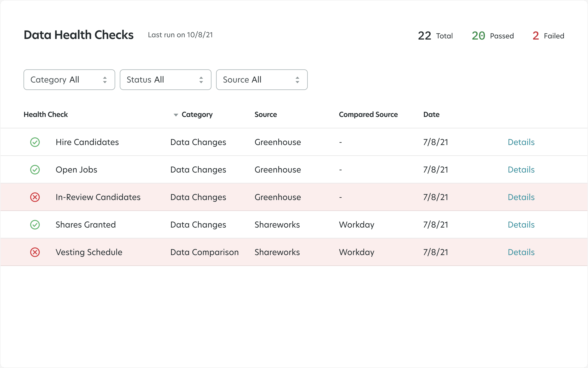588x368 pixels.
Task: Click green check icon for Open Jobs
Action: click(35, 170)
